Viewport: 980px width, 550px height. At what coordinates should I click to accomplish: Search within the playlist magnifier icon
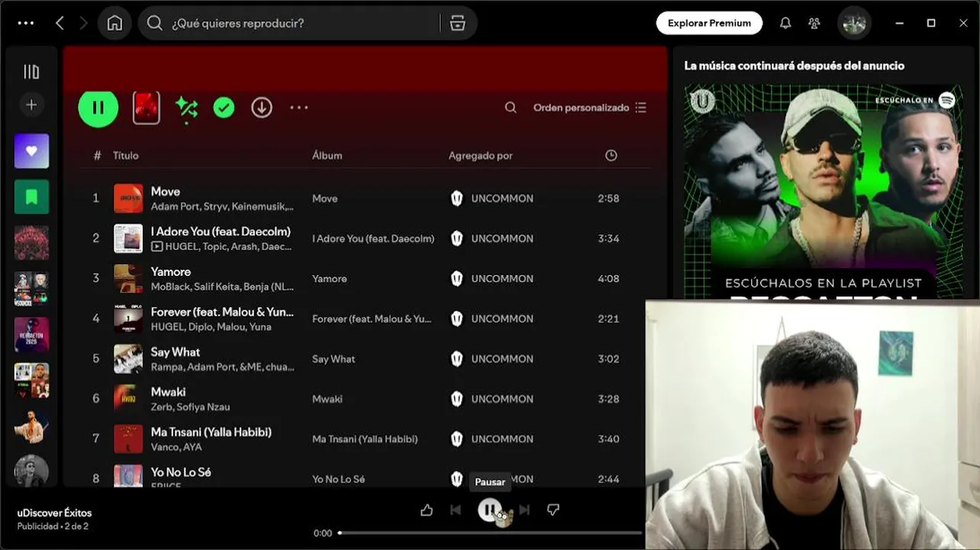(511, 108)
